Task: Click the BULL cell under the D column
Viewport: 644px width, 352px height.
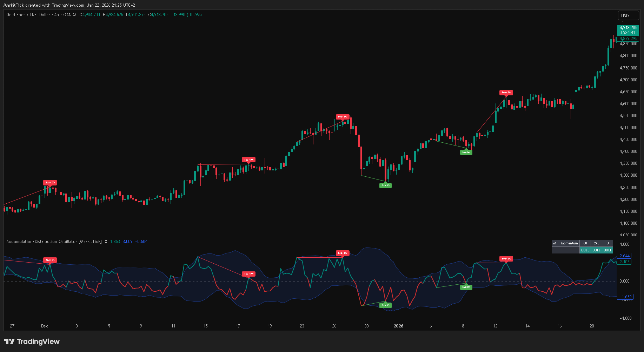Action: [608, 250]
